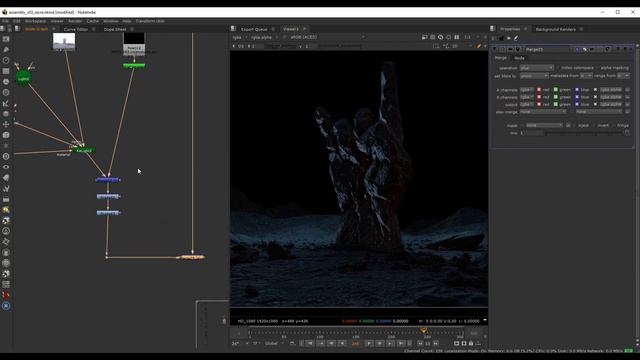The height and width of the screenshot is (360, 640).
Task: Click the play forward button
Action: [369, 343]
